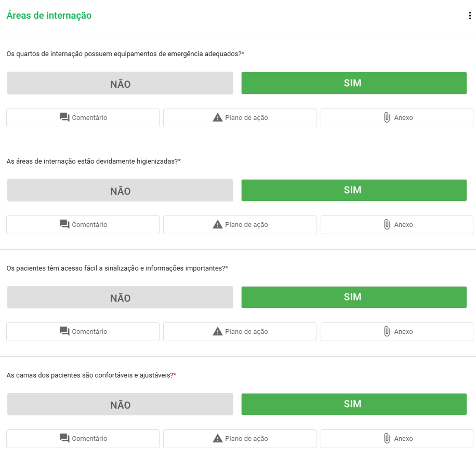Viewport: 476px width, 459px height.
Task: Select SIM for signage access question
Action: [354, 297]
